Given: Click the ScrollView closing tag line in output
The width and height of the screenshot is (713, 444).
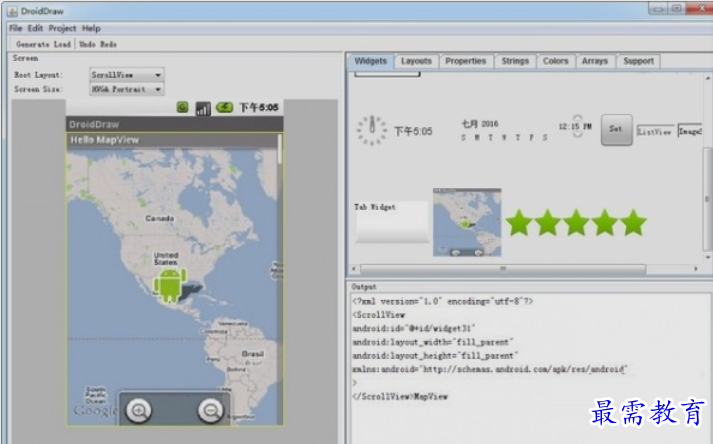Looking at the screenshot, I should (383, 396).
